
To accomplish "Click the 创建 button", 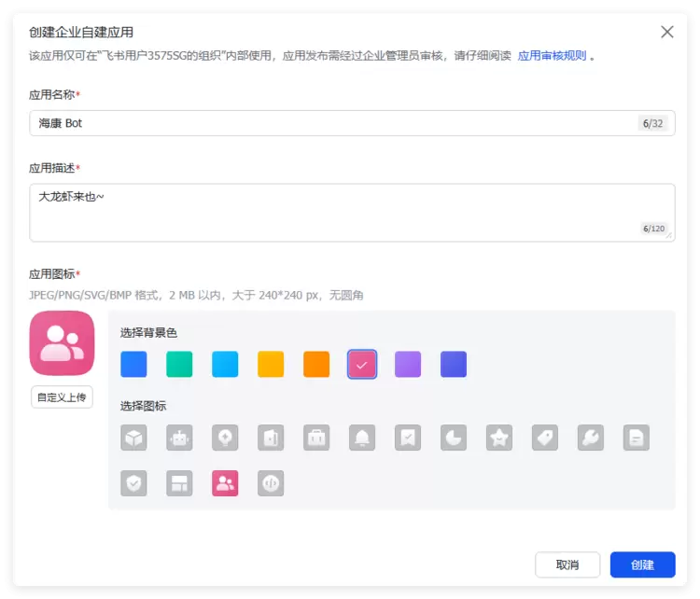I will pyautogui.click(x=642, y=564).
